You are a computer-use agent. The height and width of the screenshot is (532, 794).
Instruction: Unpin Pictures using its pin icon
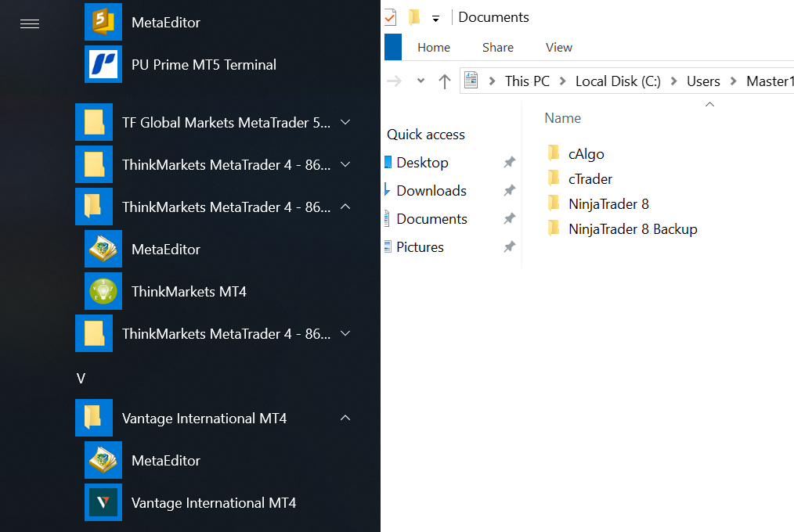pyautogui.click(x=510, y=247)
